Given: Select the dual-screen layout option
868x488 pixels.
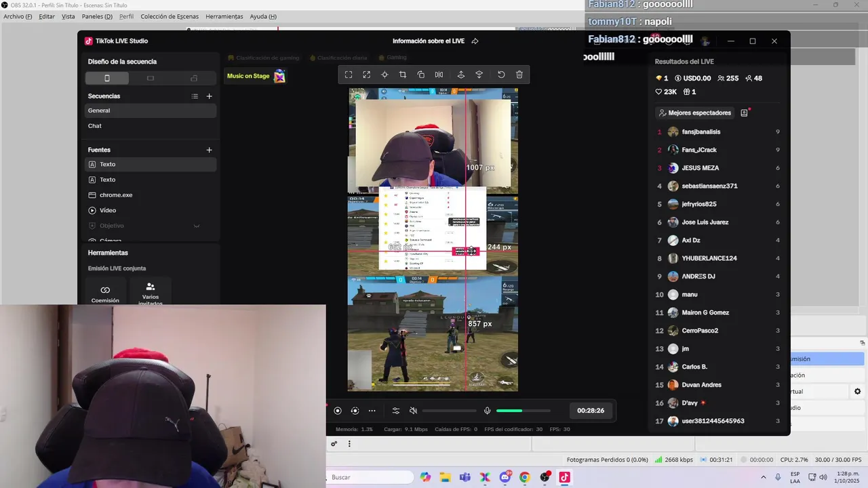Looking at the screenshot, I should [x=194, y=78].
